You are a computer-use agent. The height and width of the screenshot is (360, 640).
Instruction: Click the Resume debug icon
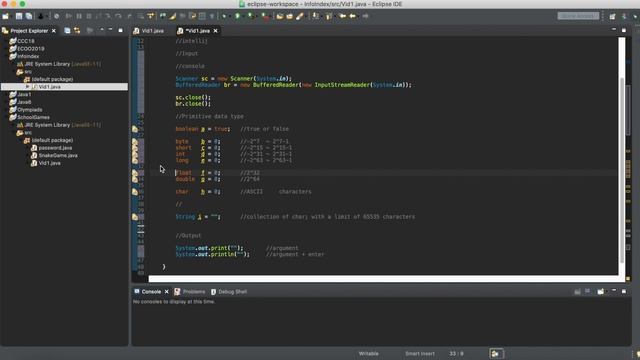[x=69, y=16]
